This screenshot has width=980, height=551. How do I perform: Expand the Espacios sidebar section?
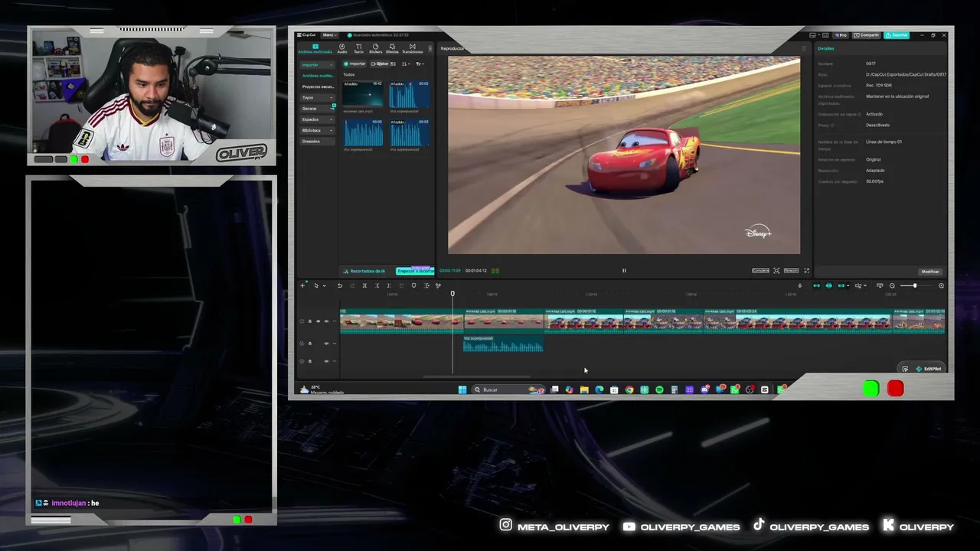coord(318,119)
